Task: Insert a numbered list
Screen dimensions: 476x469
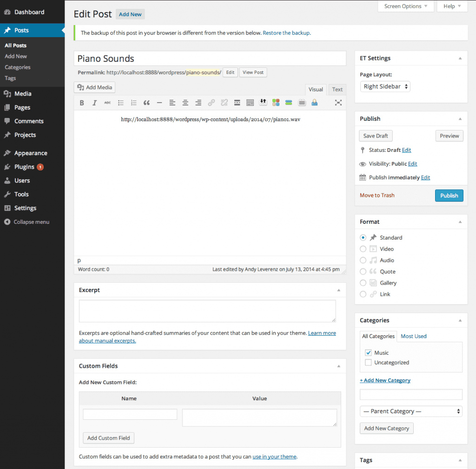Action: pos(133,103)
